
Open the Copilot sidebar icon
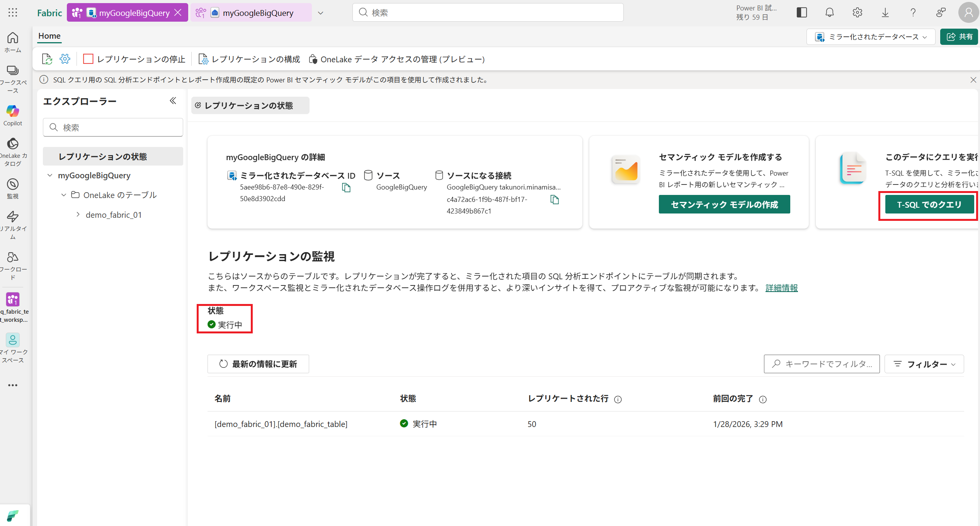(x=13, y=112)
